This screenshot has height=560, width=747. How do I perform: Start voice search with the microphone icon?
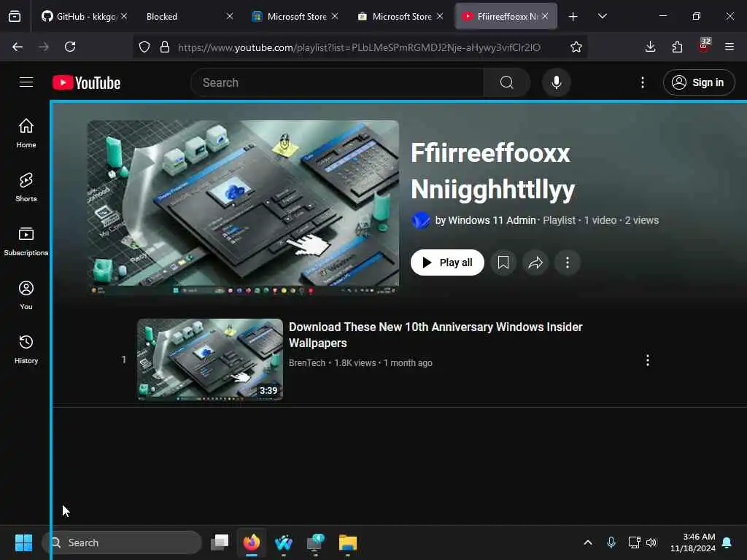(x=556, y=82)
